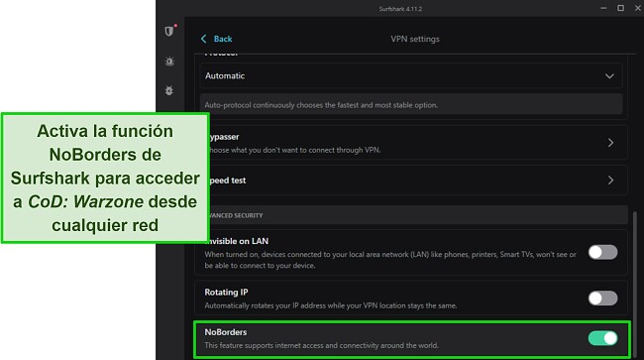Open the Alert siren icon in sidebar
Viewport: 644px width, 360px height.
click(x=169, y=61)
